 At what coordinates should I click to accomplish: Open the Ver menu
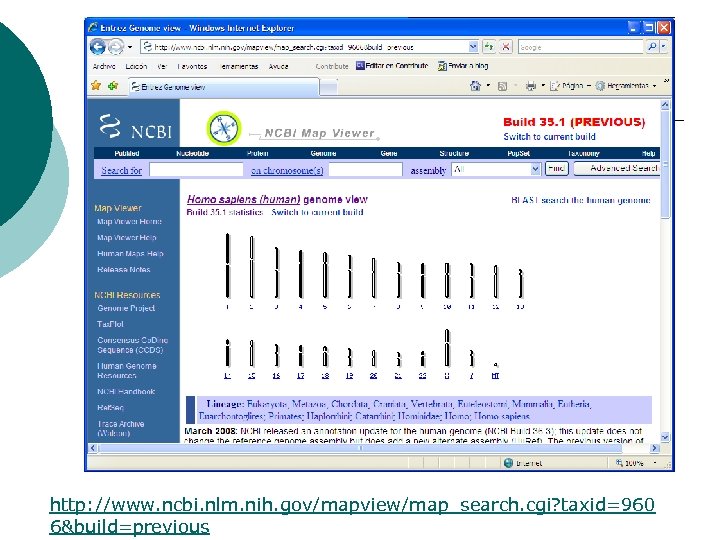162,66
